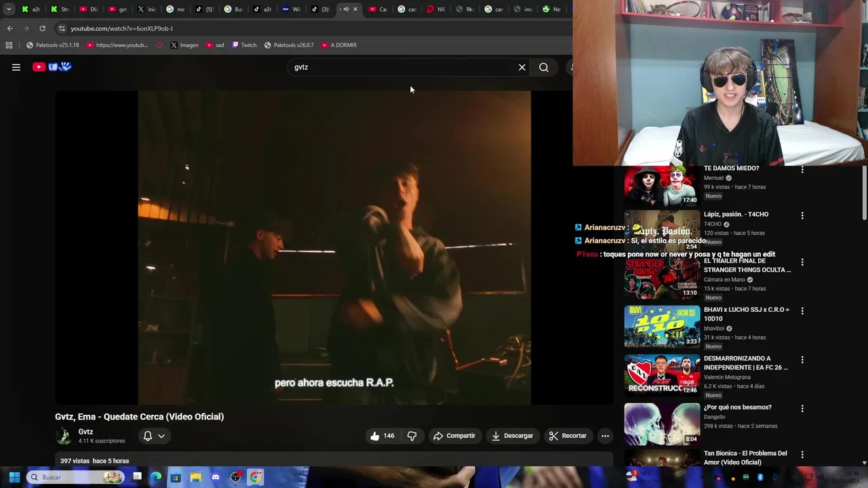Close the active YouTube tab
This screenshot has height=488, width=868.
pyautogui.click(x=355, y=9)
